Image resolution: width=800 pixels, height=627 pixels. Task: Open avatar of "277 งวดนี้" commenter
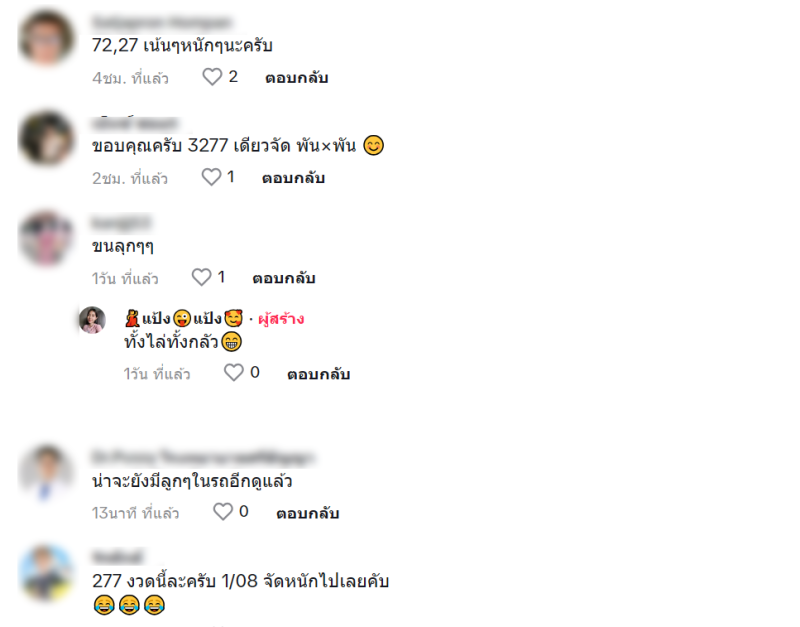coord(46,572)
